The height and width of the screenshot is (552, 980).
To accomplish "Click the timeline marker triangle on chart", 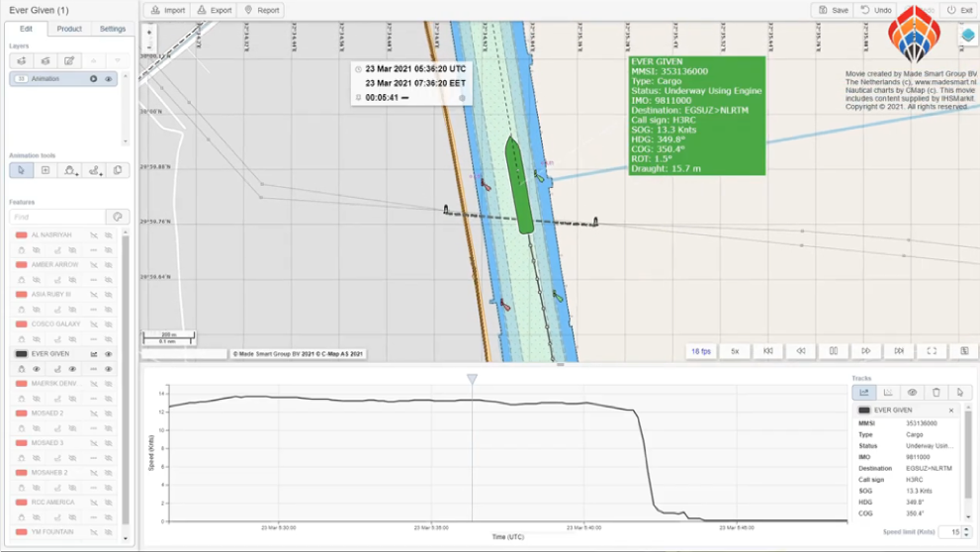I will coord(472,379).
